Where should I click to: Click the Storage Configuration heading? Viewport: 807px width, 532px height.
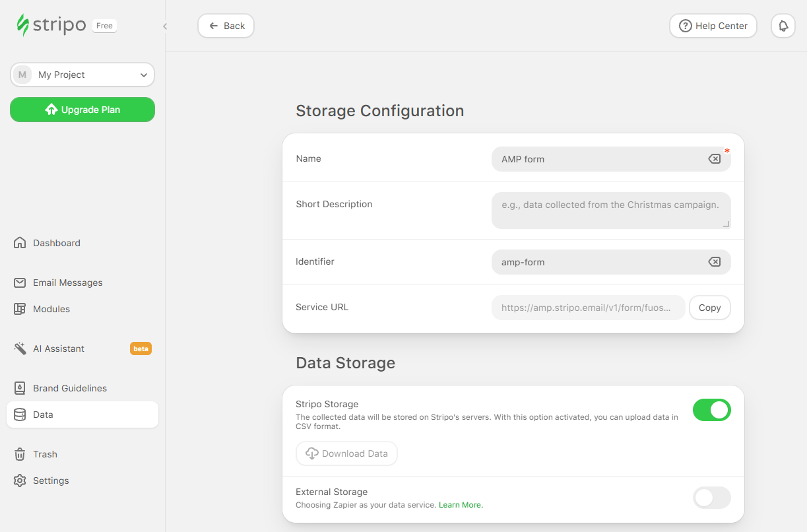pos(380,111)
